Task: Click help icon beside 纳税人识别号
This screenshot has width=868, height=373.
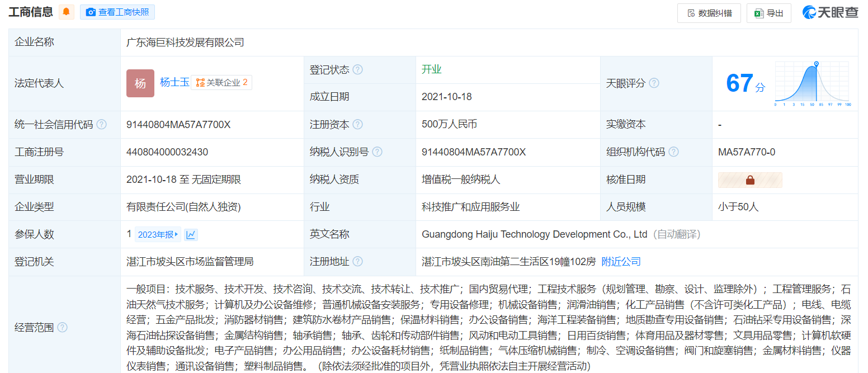Action: pyautogui.click(x=378, y=152)
